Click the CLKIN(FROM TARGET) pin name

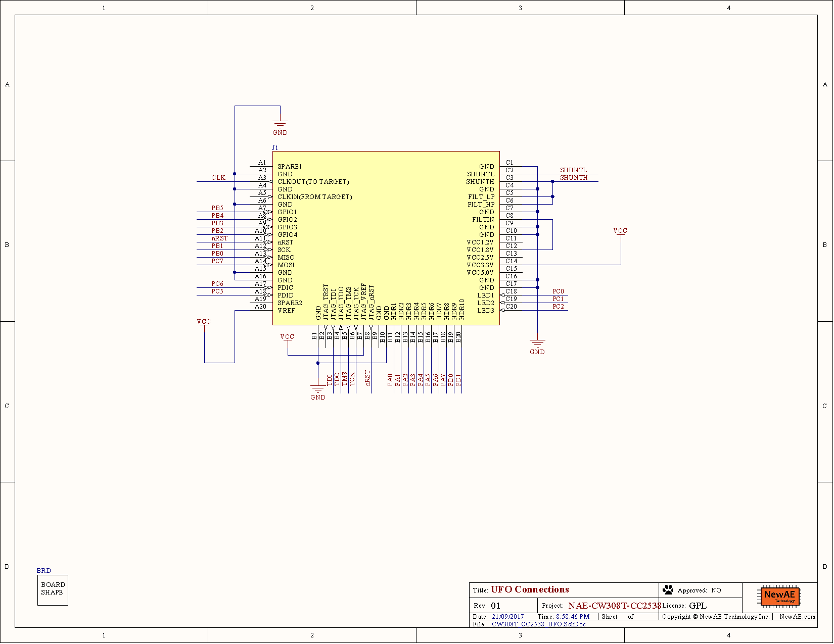tap(315, 197)
